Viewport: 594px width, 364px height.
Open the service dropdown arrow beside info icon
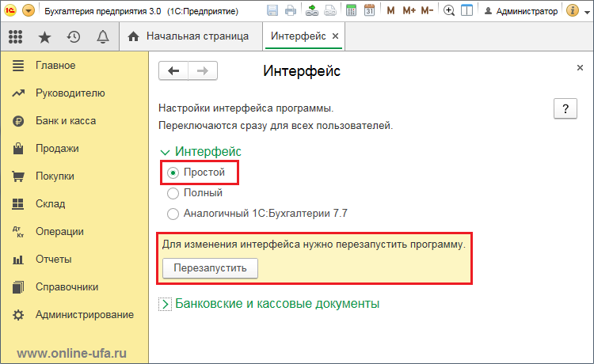click(587, 12)
